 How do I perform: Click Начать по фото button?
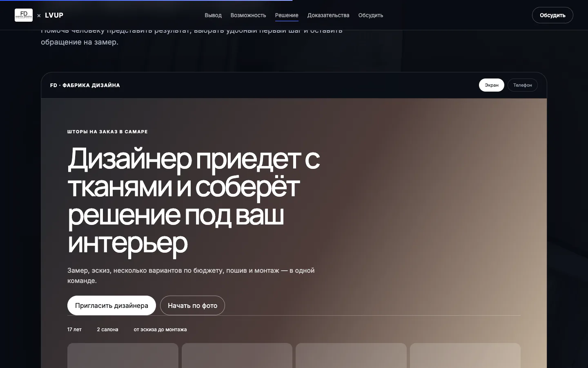click(192, 305)
